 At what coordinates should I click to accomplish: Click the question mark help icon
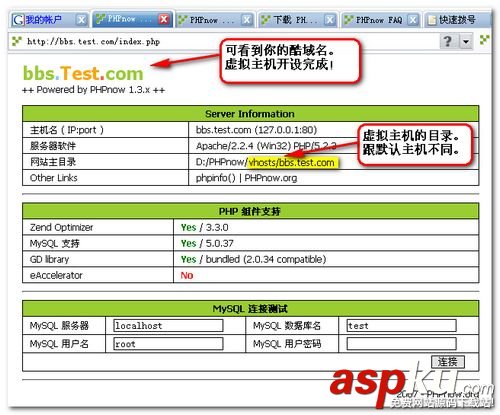point(448,41)
